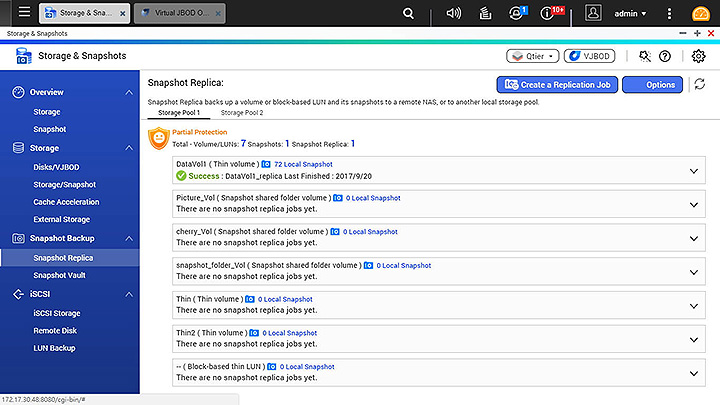Open the global settings gear icon
This screenshot has height=405, width=720.
(698, 56)
